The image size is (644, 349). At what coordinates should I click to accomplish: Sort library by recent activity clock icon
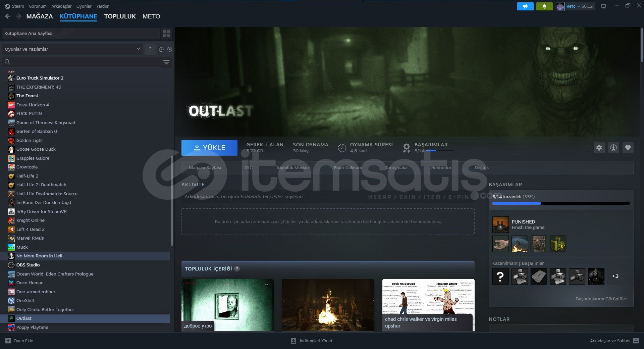pyautogui.click(x=161, y=49)
